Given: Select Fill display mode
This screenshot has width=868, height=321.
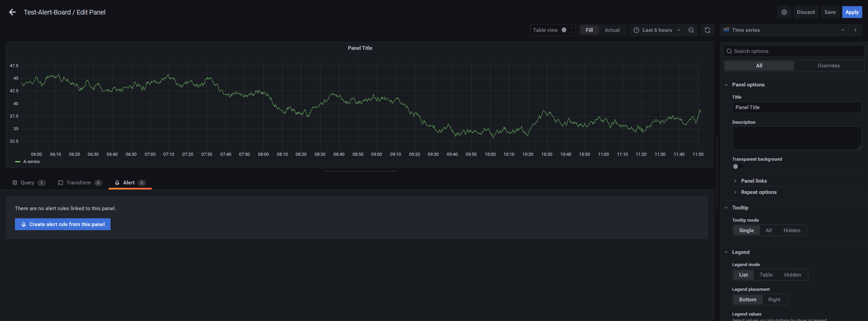Looking at the screenshot, I should pyautogui.click(x=589, y=30).
